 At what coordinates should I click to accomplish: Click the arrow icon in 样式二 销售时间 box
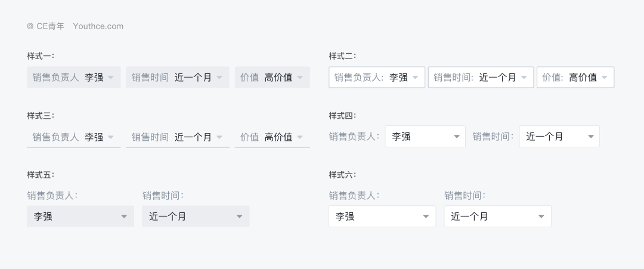pos(524,78)
